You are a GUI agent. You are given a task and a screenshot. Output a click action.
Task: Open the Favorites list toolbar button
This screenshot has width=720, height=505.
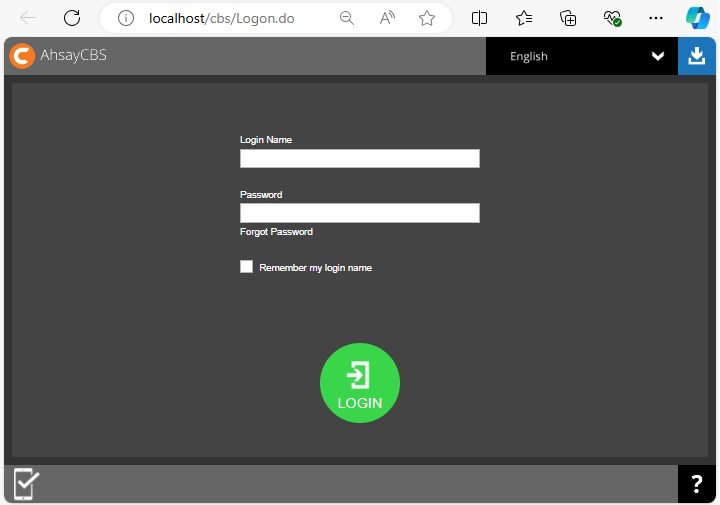coord(524,18)
